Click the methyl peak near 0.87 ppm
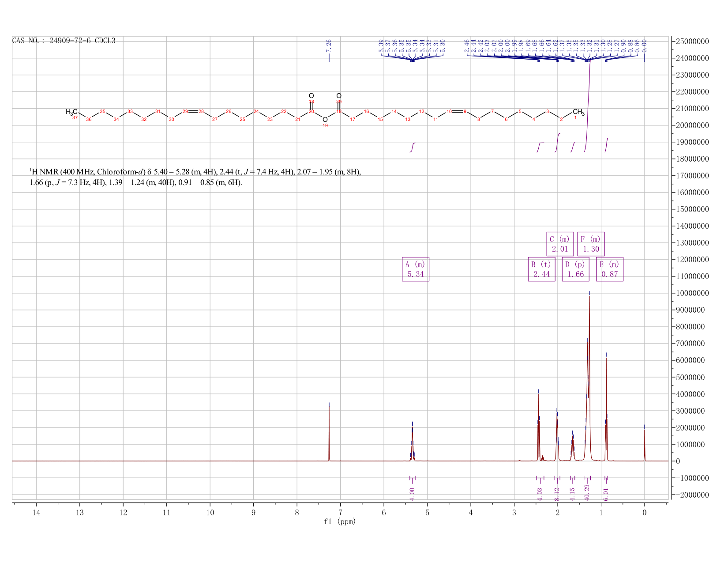The width and height of the screenshot is (728, 563). pos(606,408)
